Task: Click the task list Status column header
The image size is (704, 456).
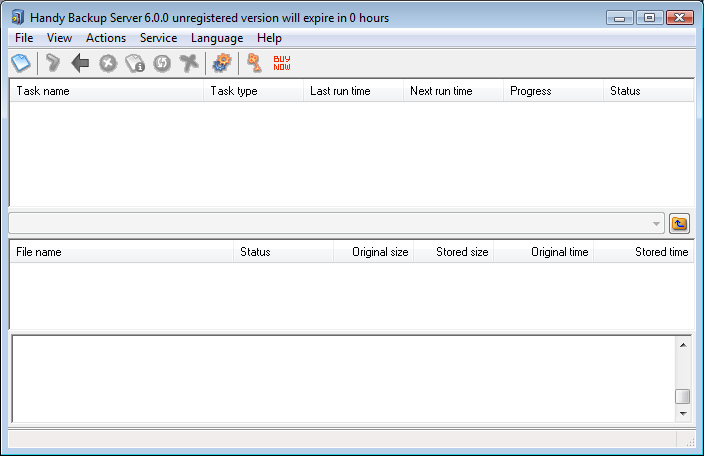Action: pyautogui.click(x=649, y=91)
